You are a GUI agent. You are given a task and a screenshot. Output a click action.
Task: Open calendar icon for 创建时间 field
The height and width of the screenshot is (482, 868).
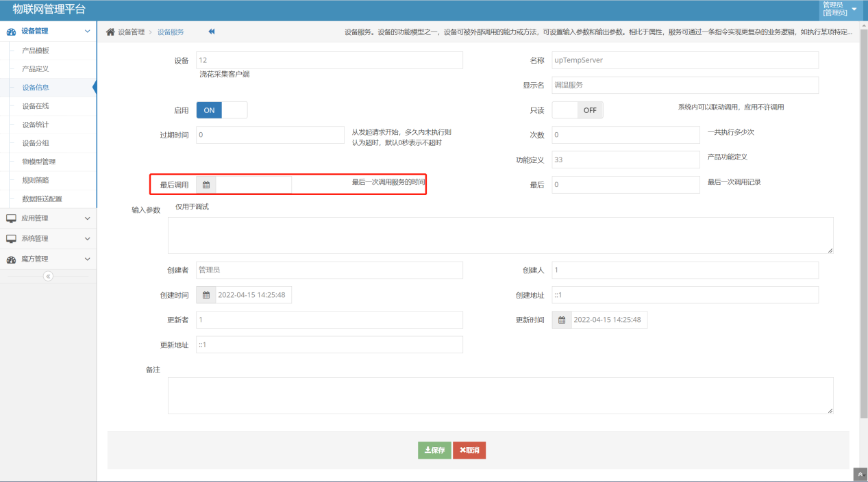[x=206, y=295]
